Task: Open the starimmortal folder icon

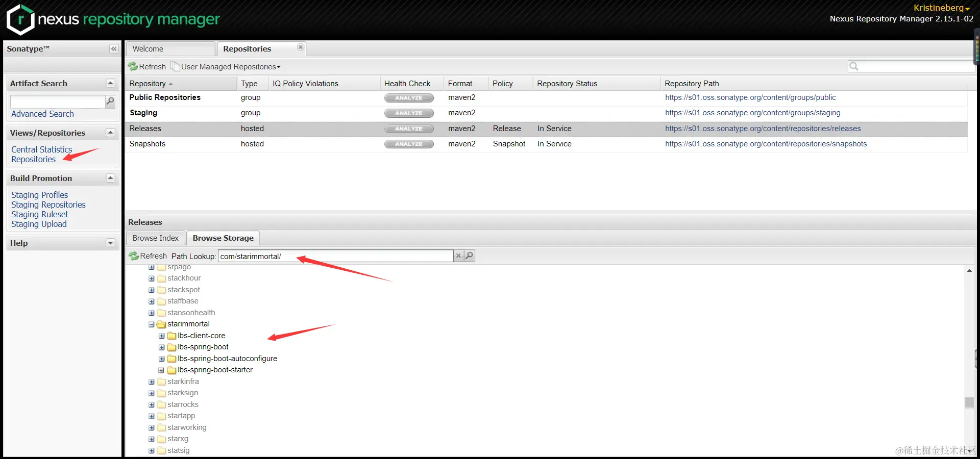Action: (161, 324)
